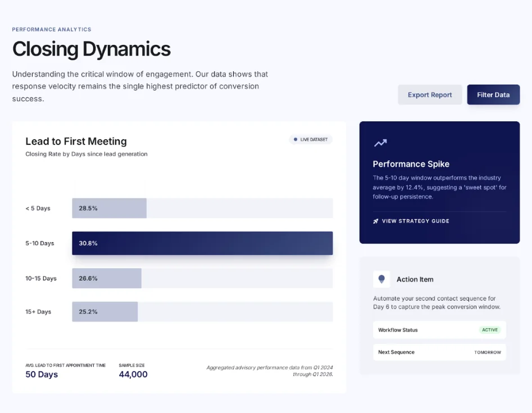Click the ACTIVE workflow status badge
The height and width of the screenshot is (413, 532).
point(490,330)
